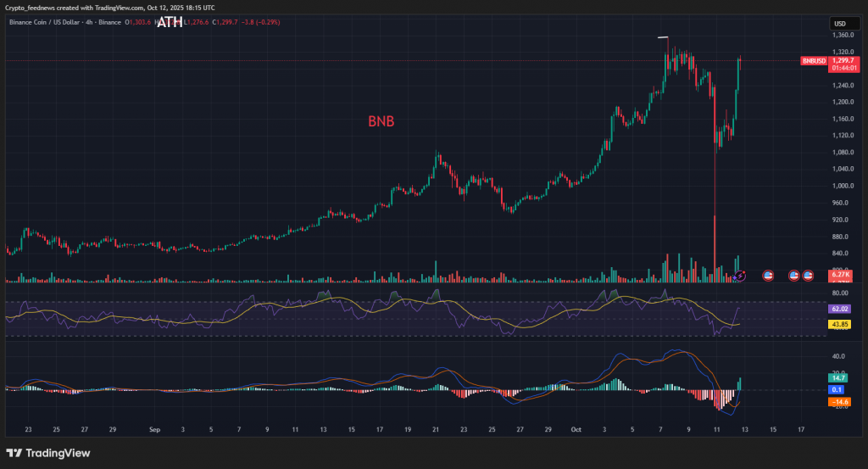Click the close value C1,299.7

coord(225,22)
